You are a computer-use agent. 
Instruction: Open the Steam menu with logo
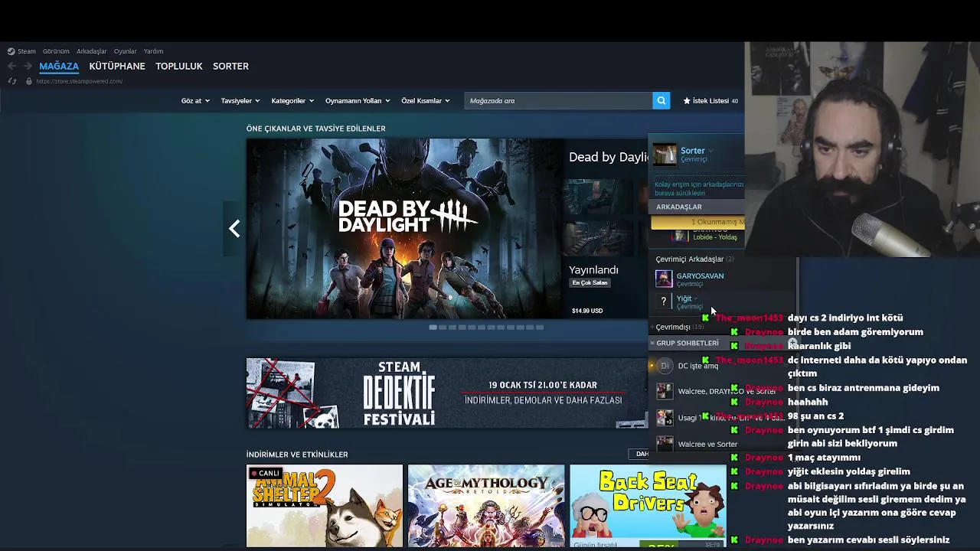pyautogui.click(x=21, y=51)
